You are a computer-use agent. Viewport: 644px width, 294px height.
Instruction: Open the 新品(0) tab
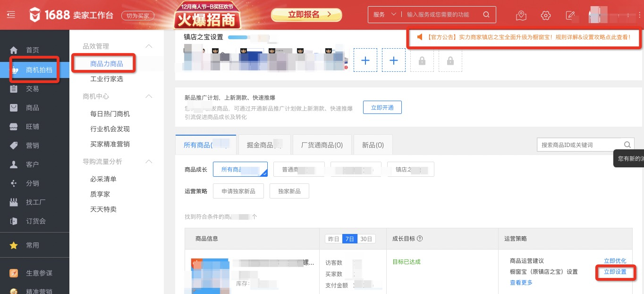click(373, 145)
